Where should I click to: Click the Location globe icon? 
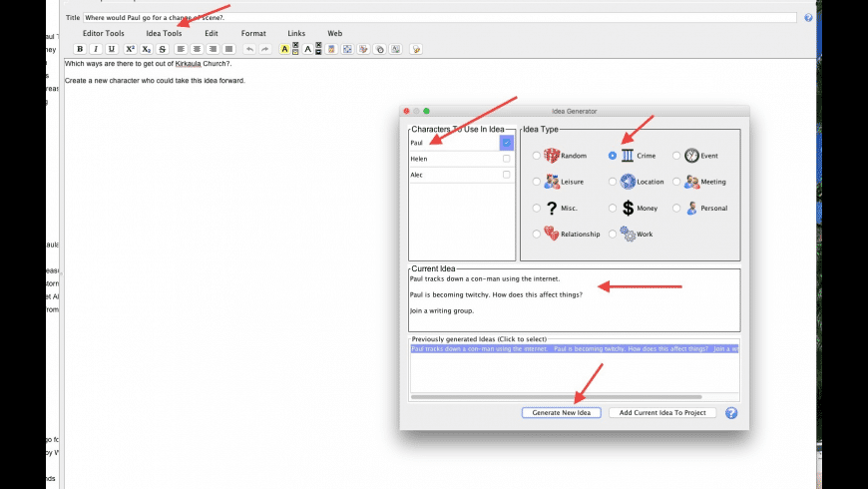tap(628, 182)
